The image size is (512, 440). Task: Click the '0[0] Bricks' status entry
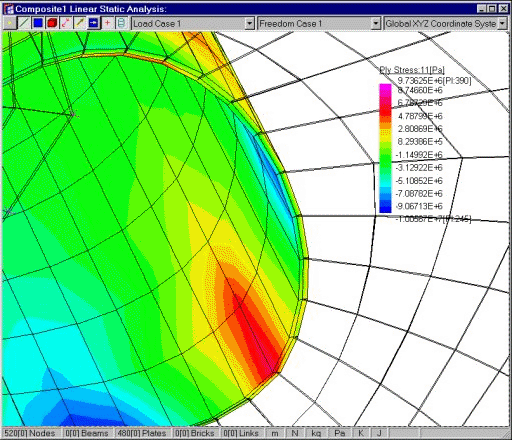pos(195,433)
